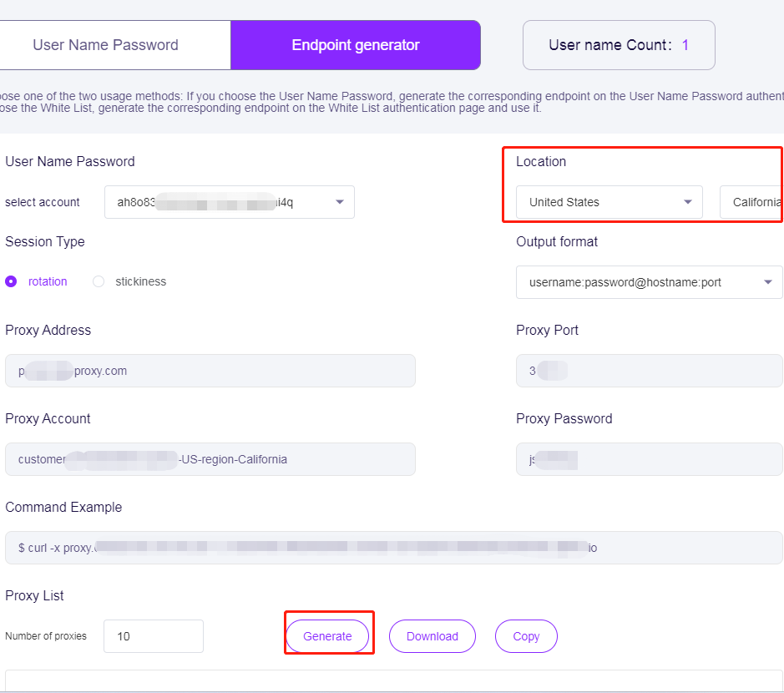Generate the proxy list

click(328, 636)
